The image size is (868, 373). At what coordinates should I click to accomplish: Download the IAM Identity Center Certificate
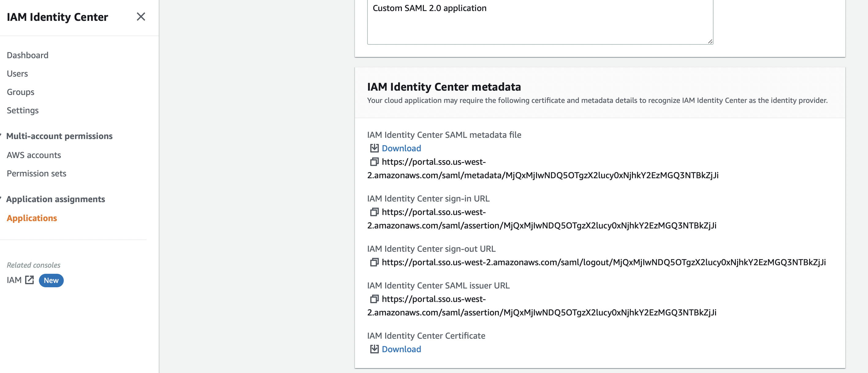point(401,349)
